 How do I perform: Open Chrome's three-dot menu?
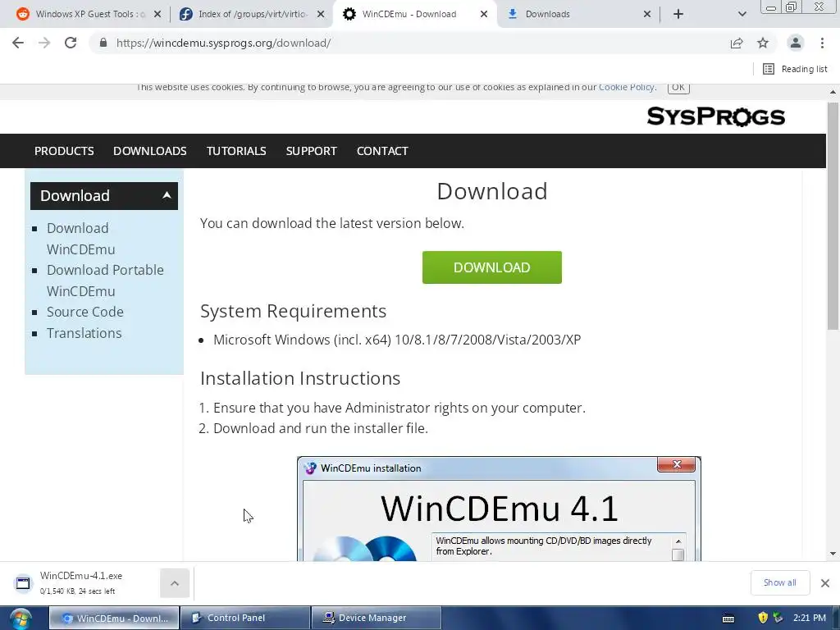[822, 43]
